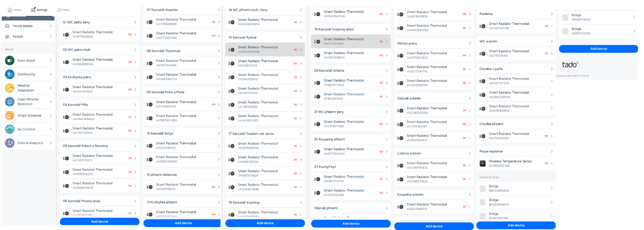Open room 23 Kuchyň byt

coord(351,167)
